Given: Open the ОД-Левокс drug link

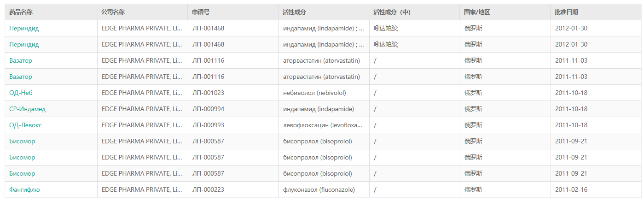Looking at the screenshot, I should tap(25, 125).
